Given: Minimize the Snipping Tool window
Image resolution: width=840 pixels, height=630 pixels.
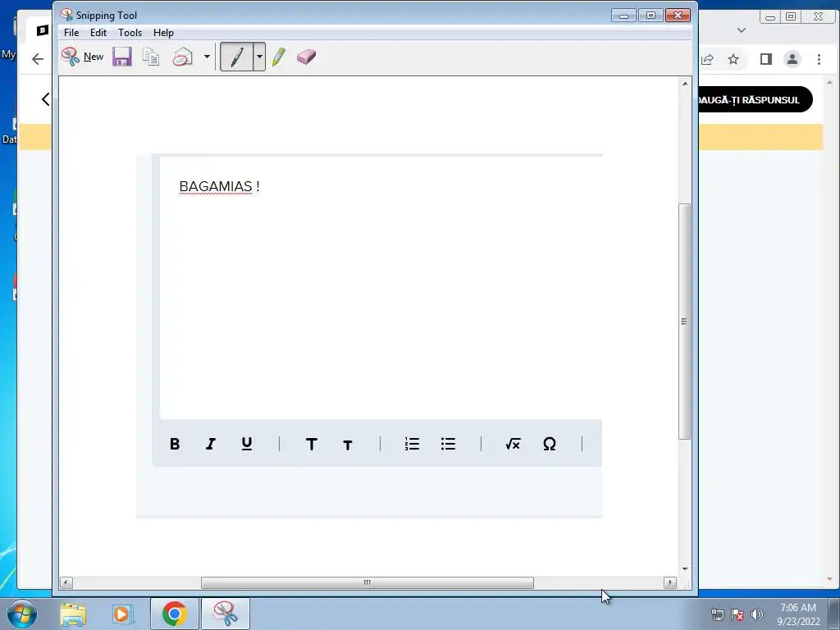Looking at the screenshot, I should [x=623, y=16].
